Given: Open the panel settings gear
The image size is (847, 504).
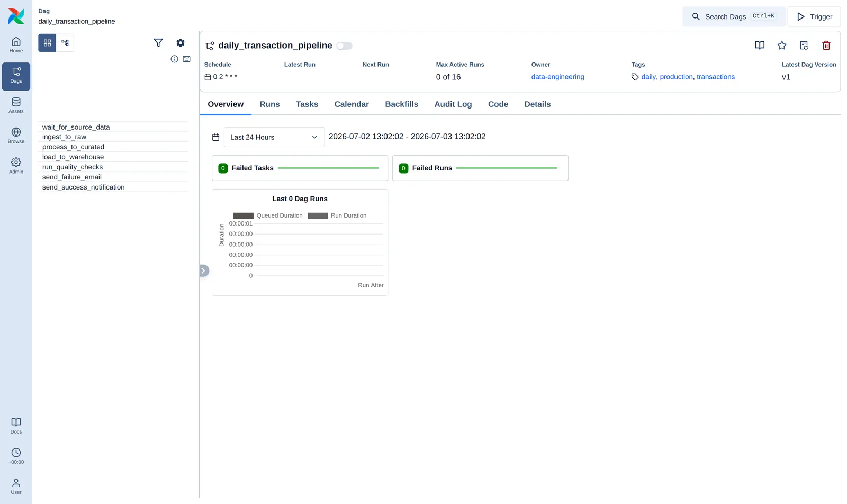Looking at the screenshot, I should point(181,43).
